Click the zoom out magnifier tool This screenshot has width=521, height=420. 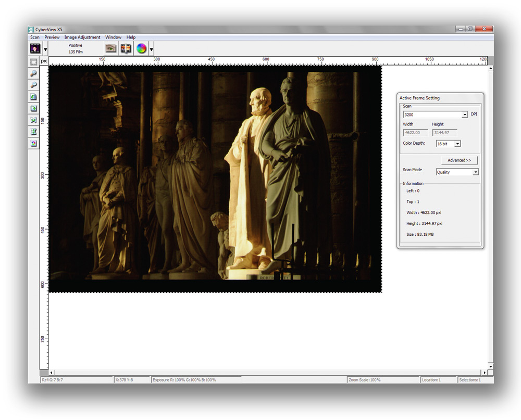(33, 85)
